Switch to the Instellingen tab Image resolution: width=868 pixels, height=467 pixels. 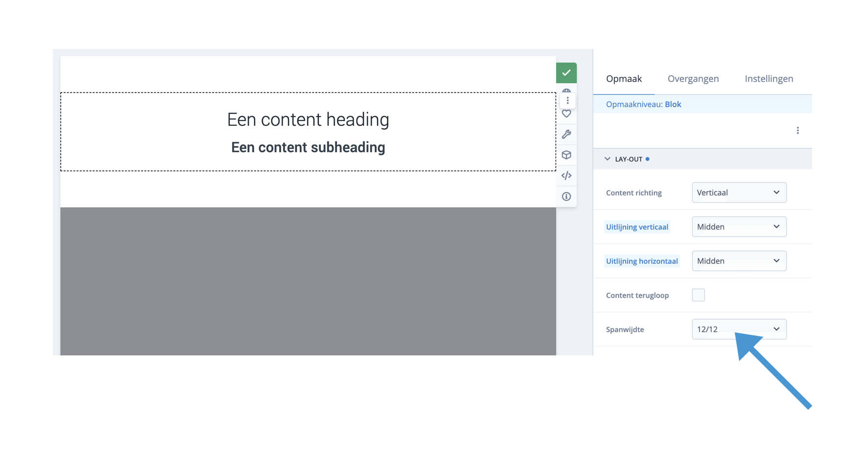pyautogui.click(x=769, y=79)
